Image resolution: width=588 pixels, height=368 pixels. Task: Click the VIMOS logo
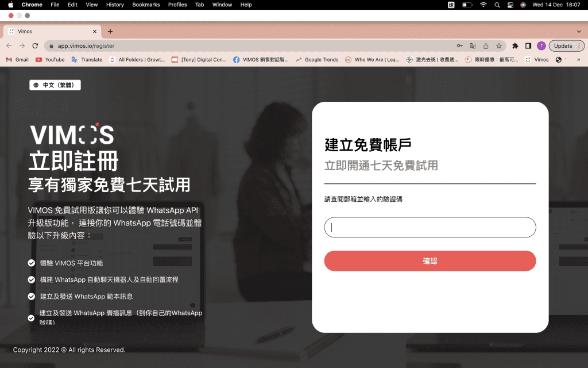[72, 134]
